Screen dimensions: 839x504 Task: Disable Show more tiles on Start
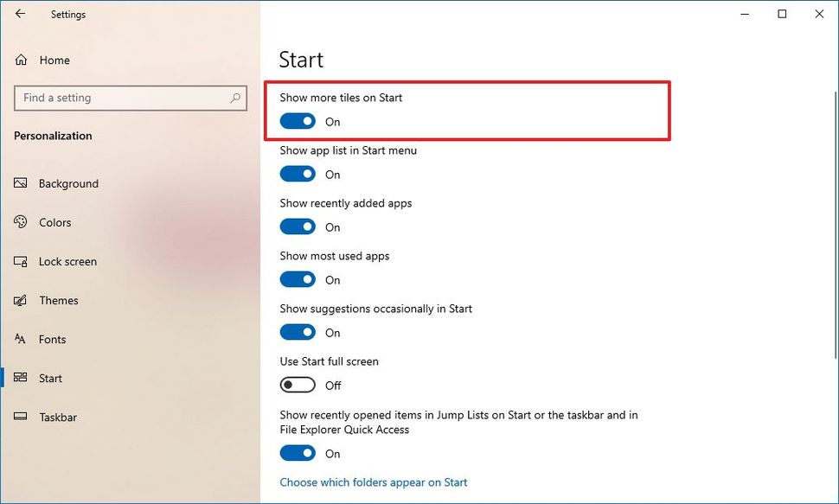coord(298,121)
